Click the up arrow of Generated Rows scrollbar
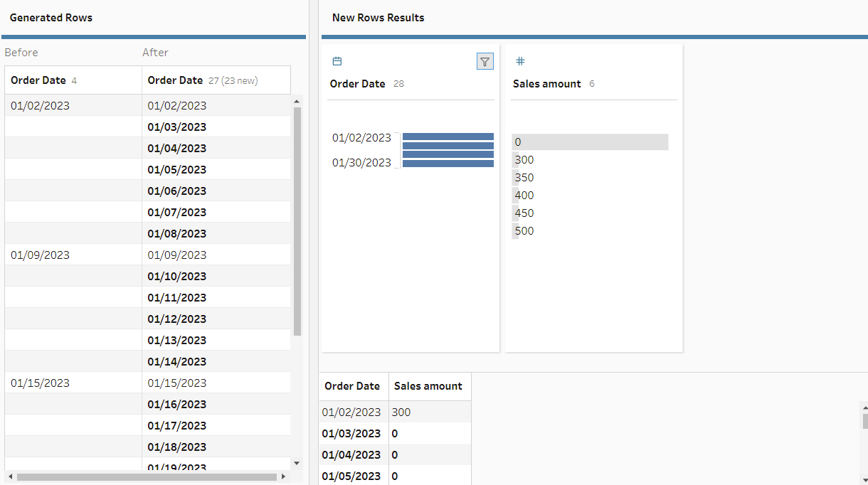This screenshot has width=868, height=485. 297,102
